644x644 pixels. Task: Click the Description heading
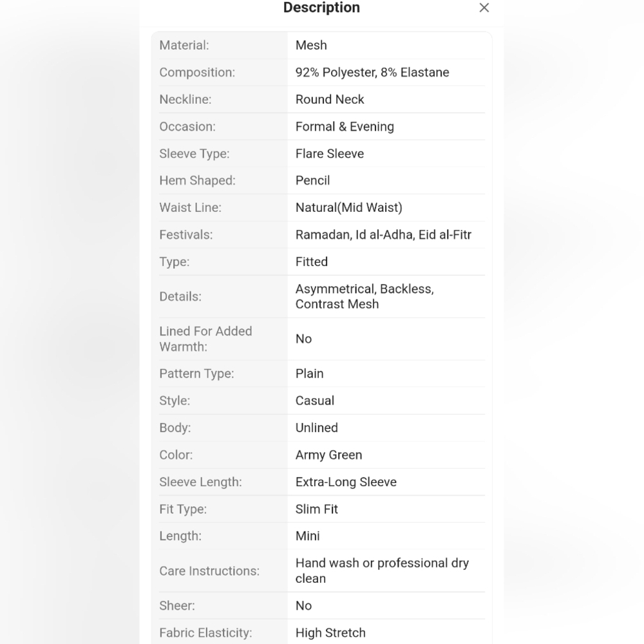click(321, 7)
